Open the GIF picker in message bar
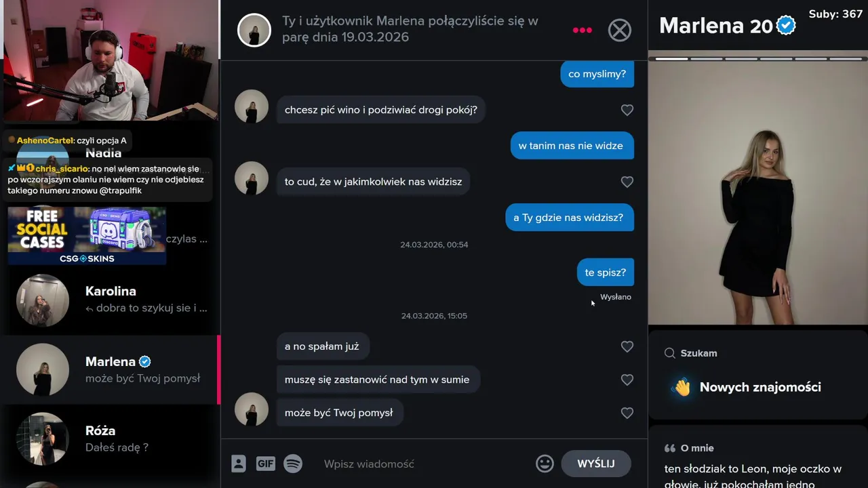Image resolution: width=868 pixels, height=488 pixels. point(265,464)
